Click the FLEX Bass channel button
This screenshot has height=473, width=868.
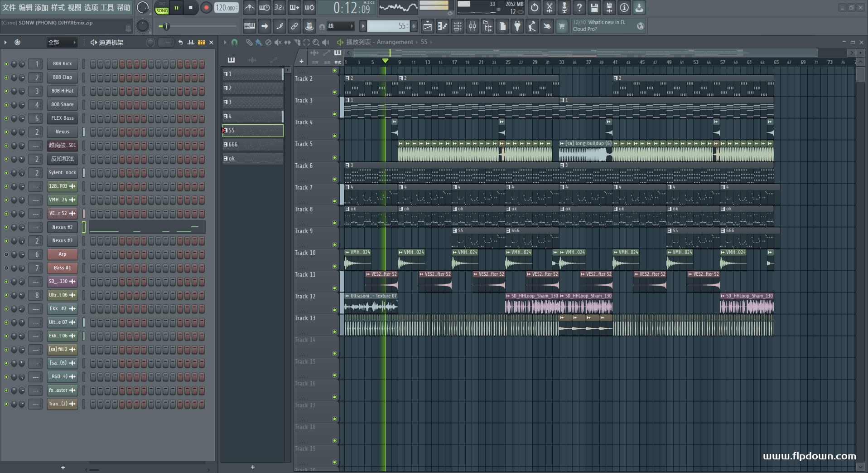point(63,118)
